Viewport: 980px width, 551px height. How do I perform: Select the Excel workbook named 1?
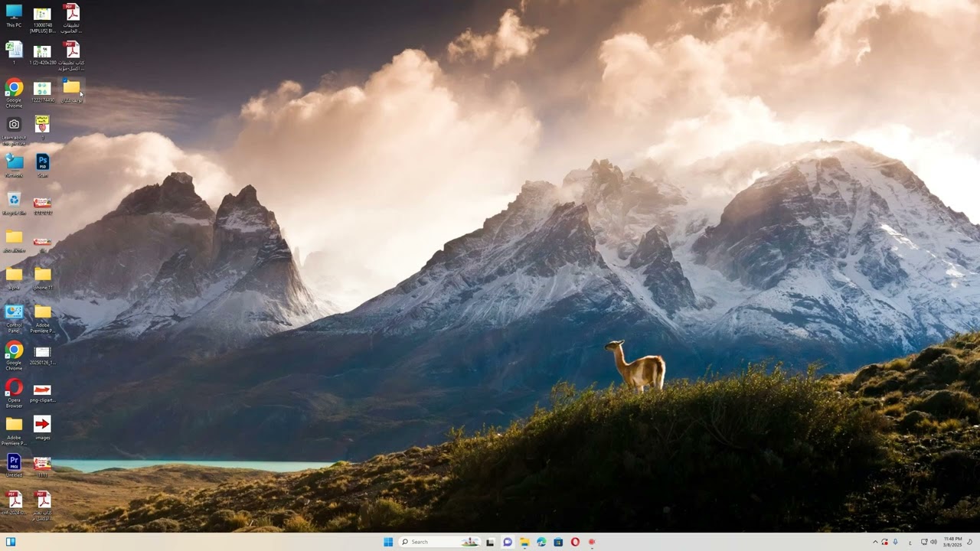click(x=14, y=52)
